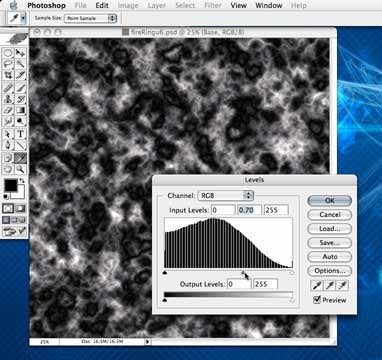Open the Edit menu
The image size is (382, 360).
[102, 6]
